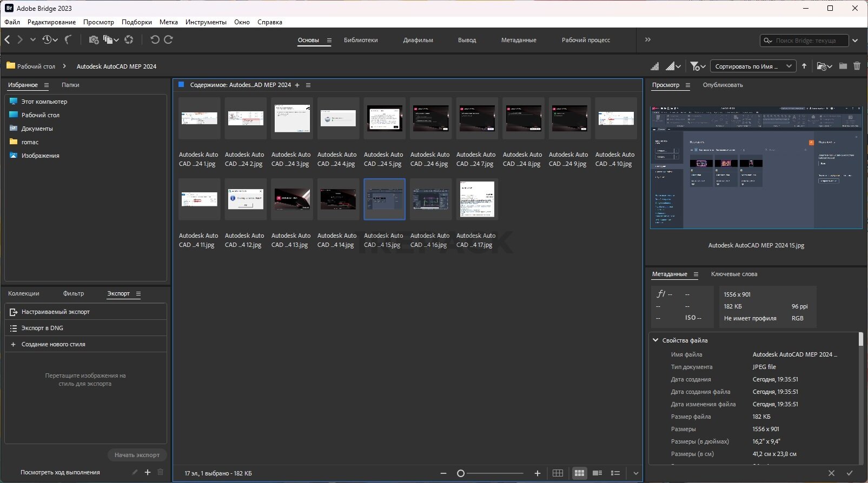The height and width of the screenshot is (483, 868).
Task: Toggle the grid lock icon in status bar
Action: coord(558,473)
